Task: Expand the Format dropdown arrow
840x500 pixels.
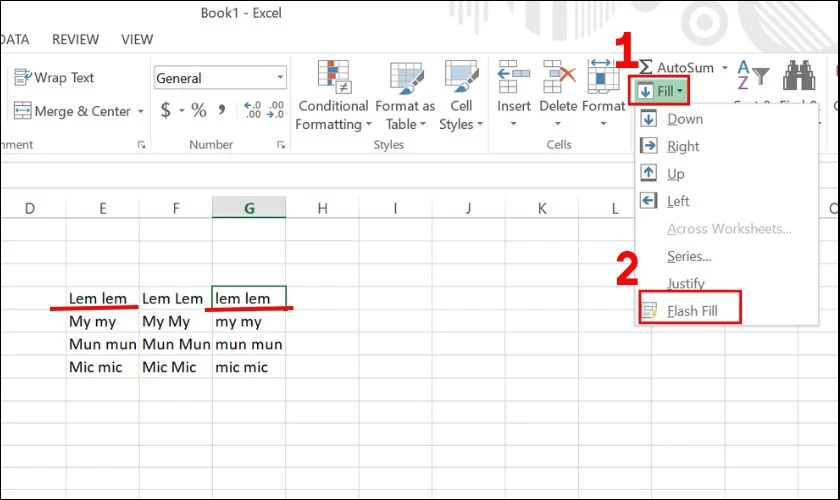Action: pos(603,124)
